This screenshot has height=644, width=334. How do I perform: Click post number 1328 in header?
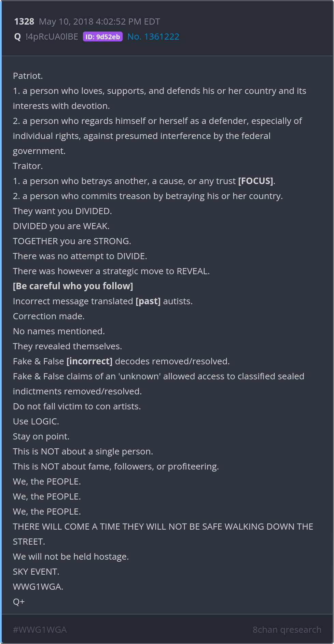(x=24, y=22)
